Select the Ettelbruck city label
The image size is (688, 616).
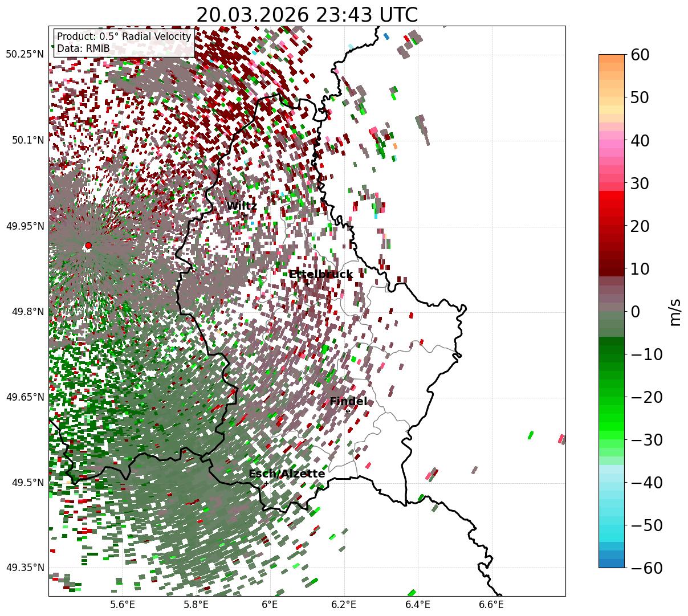[321, 275]
